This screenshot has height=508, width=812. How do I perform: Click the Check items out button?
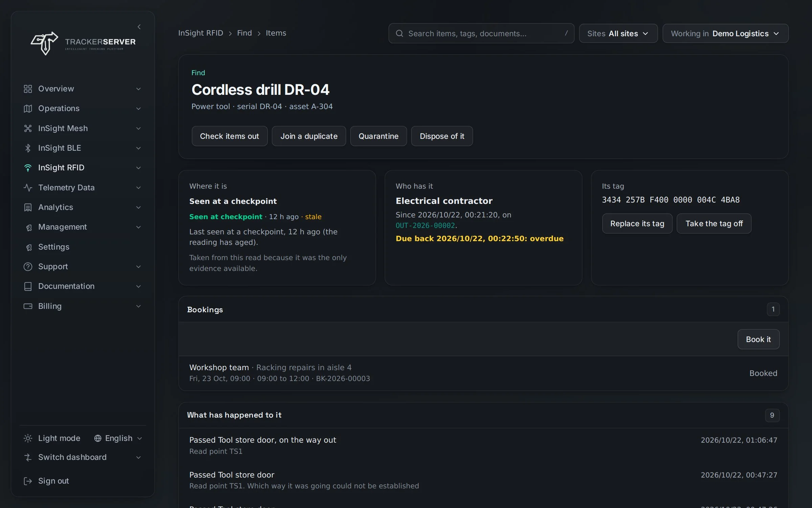click(x=229, y=136)
